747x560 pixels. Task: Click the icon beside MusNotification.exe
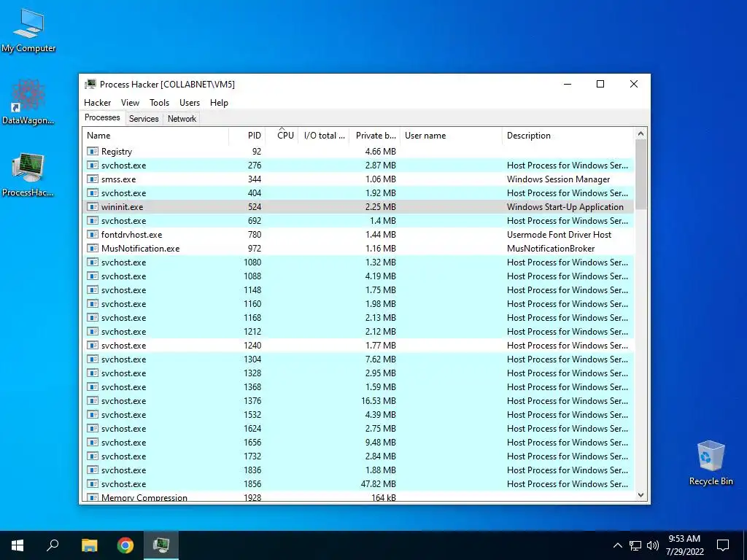click(93, 248)
